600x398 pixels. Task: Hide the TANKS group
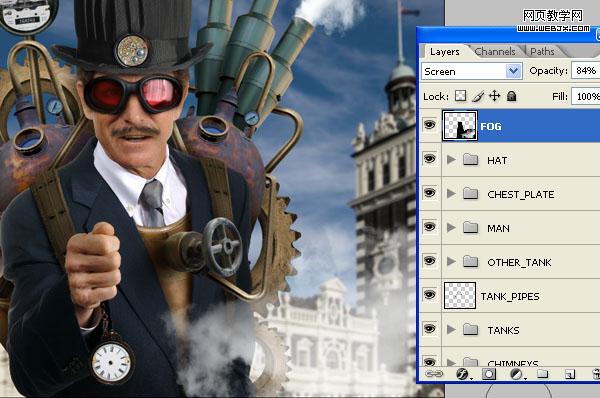click(430, 328)
